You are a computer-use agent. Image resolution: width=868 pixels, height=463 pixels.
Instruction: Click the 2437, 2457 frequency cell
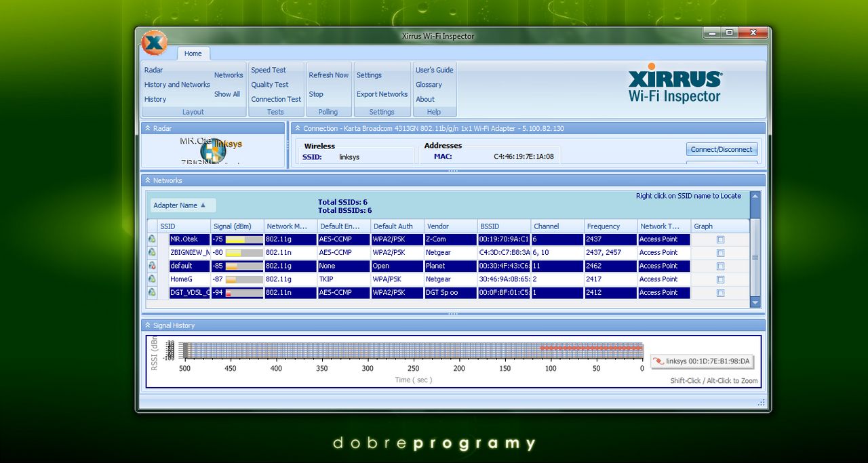(610, 253)
